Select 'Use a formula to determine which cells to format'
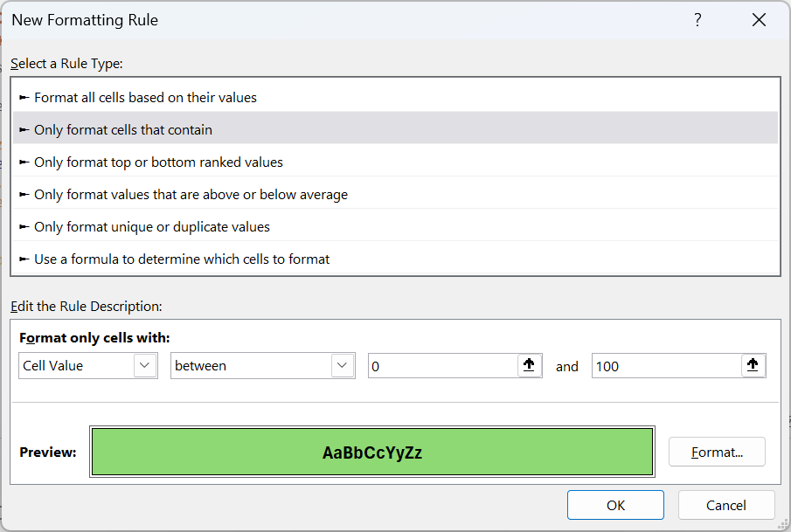Screen dimensions: 791x532 (x=395, y=259)
